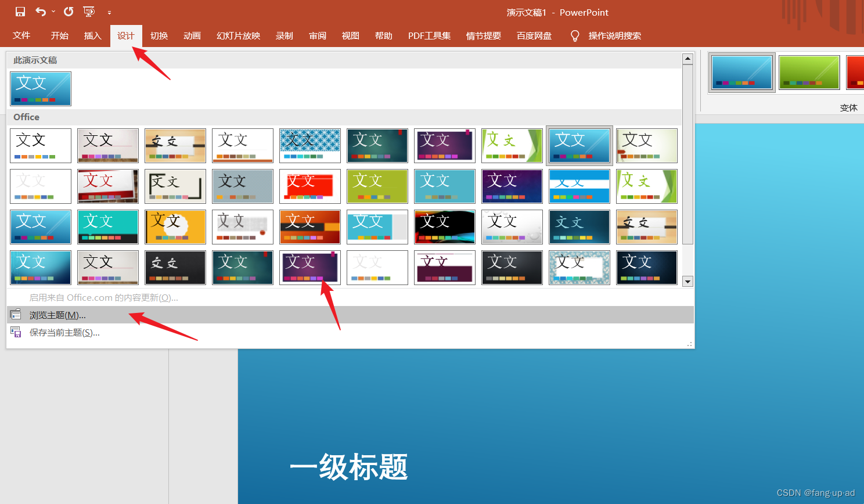Screen dimensions: 864x504
Task: Switch to the 动画 tab
Action: (192, 35)
